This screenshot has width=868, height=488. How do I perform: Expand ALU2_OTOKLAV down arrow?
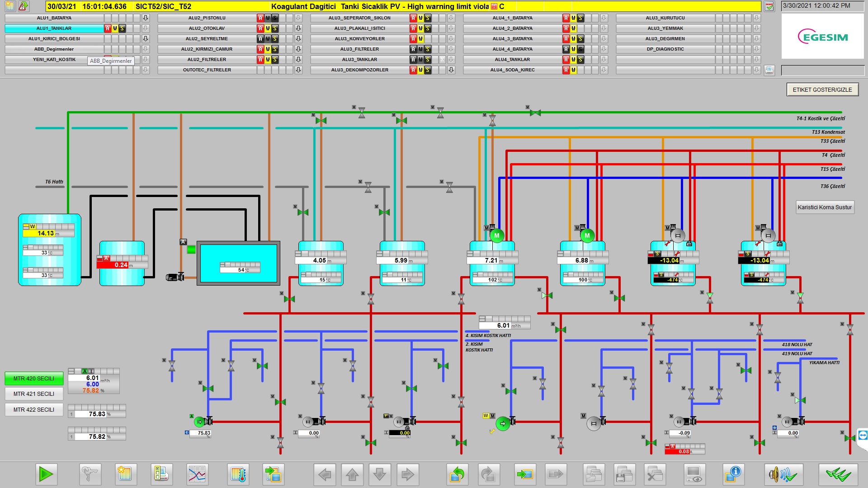(298, 28)
